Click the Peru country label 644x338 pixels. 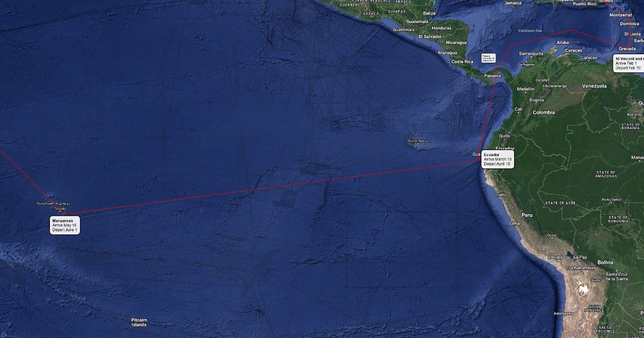527,215
